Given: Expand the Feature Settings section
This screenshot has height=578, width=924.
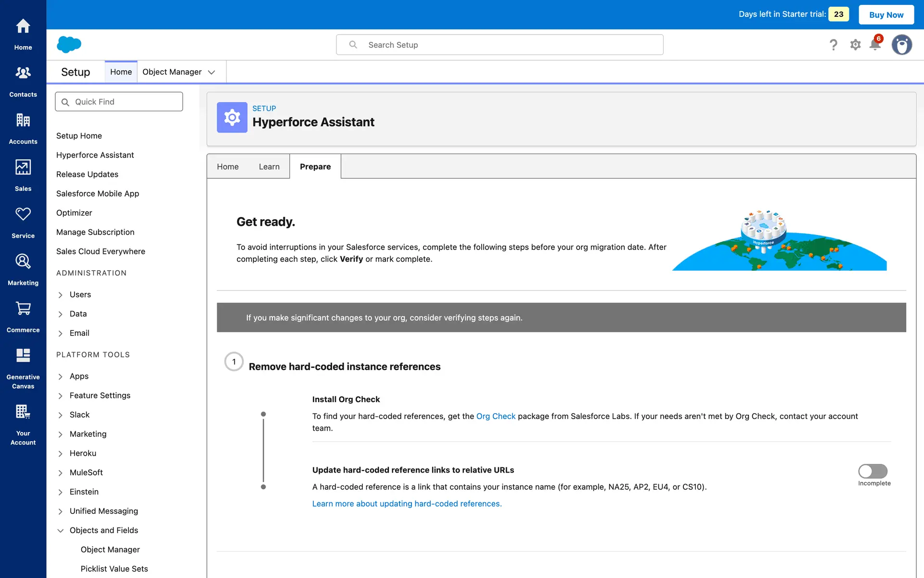Looking at the screenshot, I should tap(61, 396).
